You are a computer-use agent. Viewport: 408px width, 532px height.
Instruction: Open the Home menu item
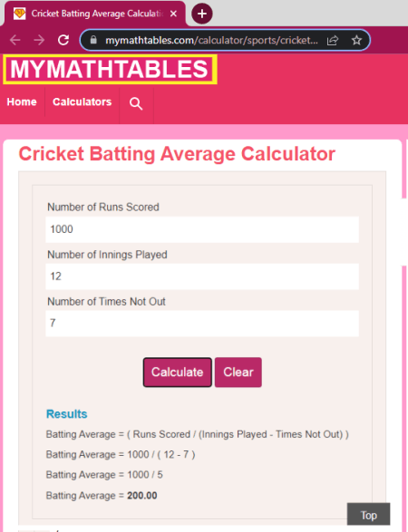pyautogui.click(x=22, y=102)
